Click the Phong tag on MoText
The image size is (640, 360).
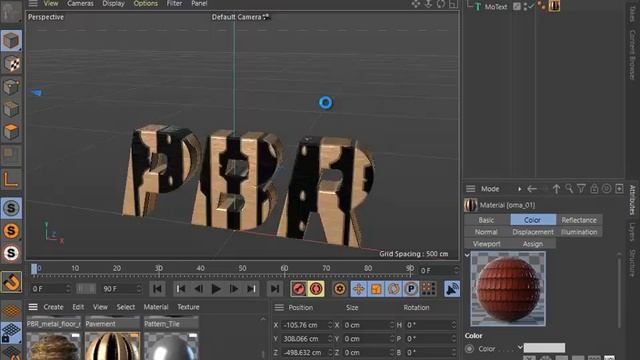pyautogui.click(x=542, y=6)
